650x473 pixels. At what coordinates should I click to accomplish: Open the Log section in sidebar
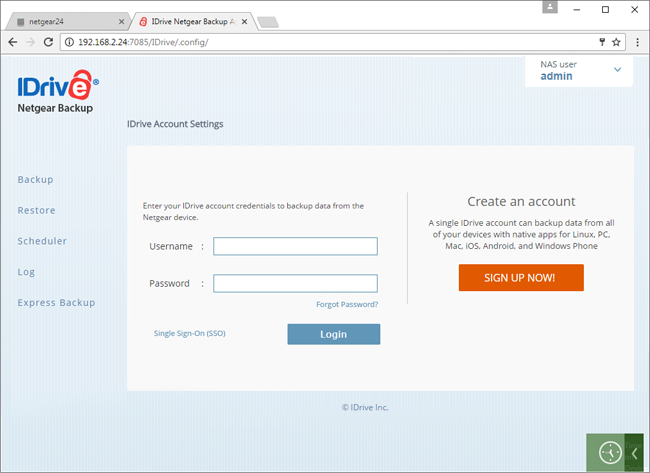[x=26, y=272]
